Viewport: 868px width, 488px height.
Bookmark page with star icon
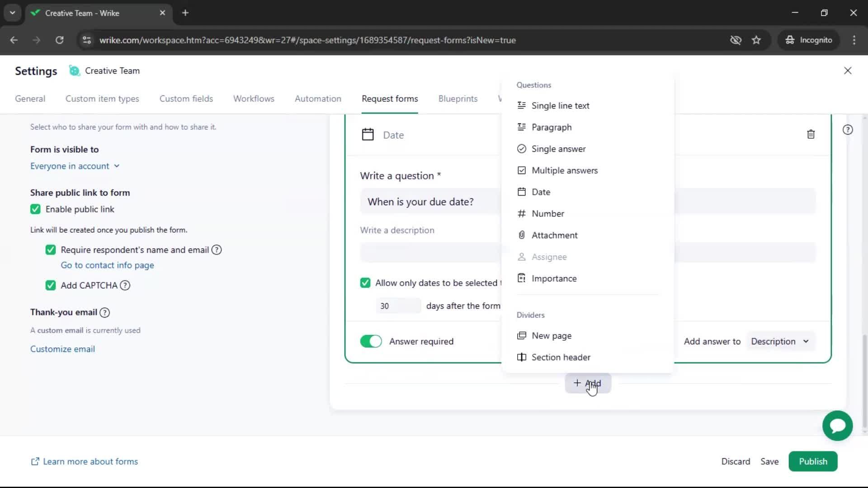(756, 40)
